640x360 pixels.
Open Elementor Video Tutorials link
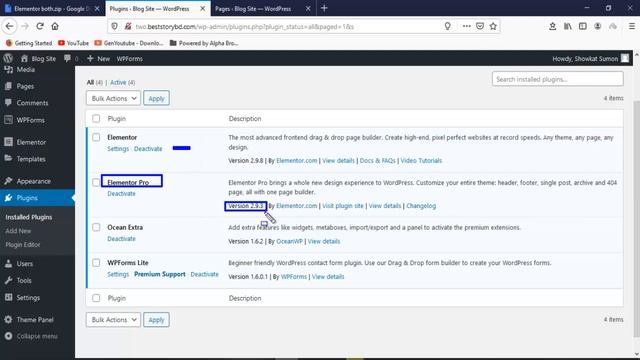tap(421, 160)
